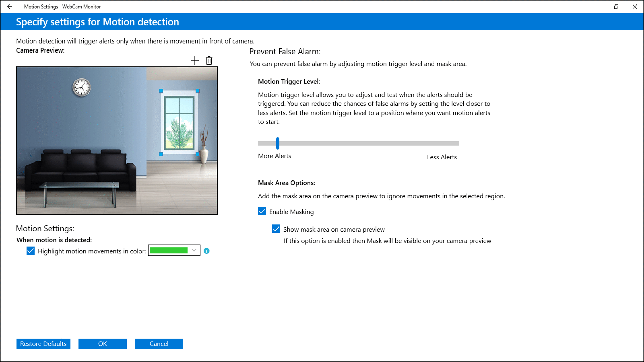
Task: Click inside the window mask area on preview
Action: (180, 123)
